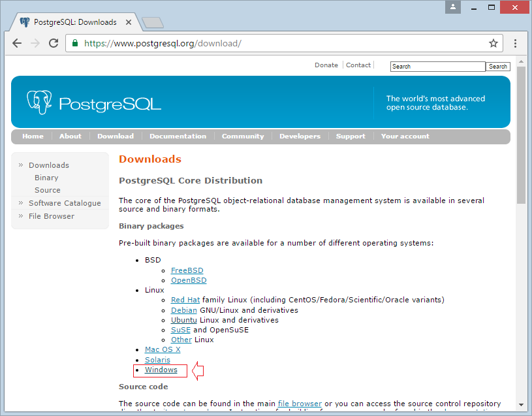Open the Other Linux link

tap(181, 340)
